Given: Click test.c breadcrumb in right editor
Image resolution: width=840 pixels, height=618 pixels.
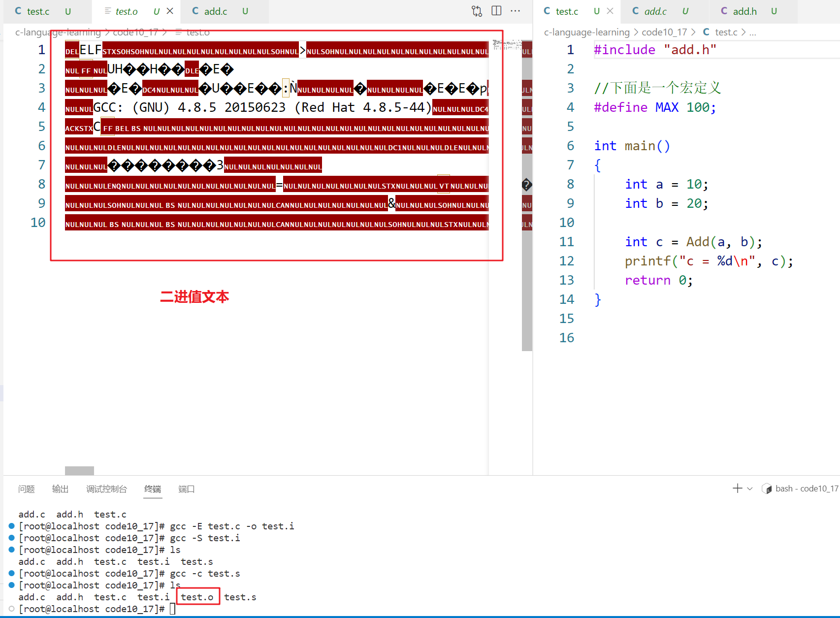Looking at the screenshot, I should [720, 32].
